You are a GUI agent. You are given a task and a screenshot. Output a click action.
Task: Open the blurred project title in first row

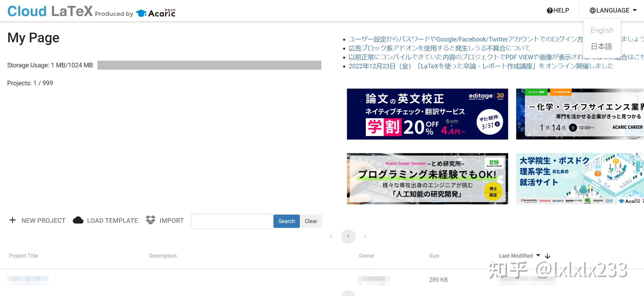click(x=28, y=280)
